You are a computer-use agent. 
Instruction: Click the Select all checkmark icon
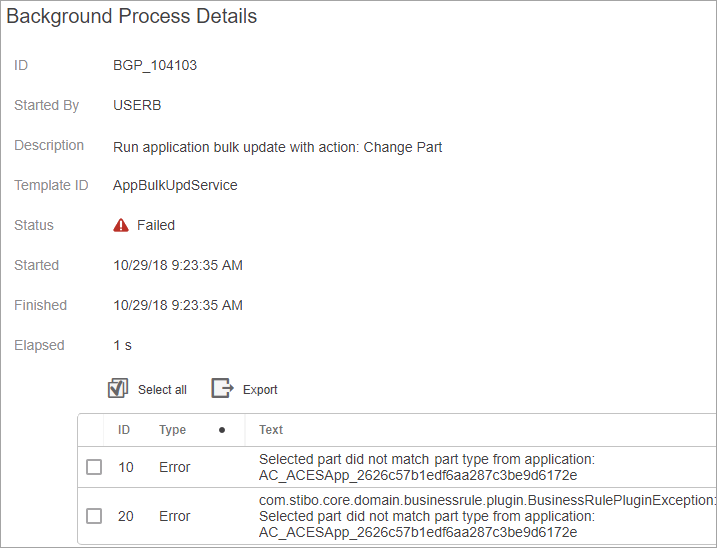(118, 388)
